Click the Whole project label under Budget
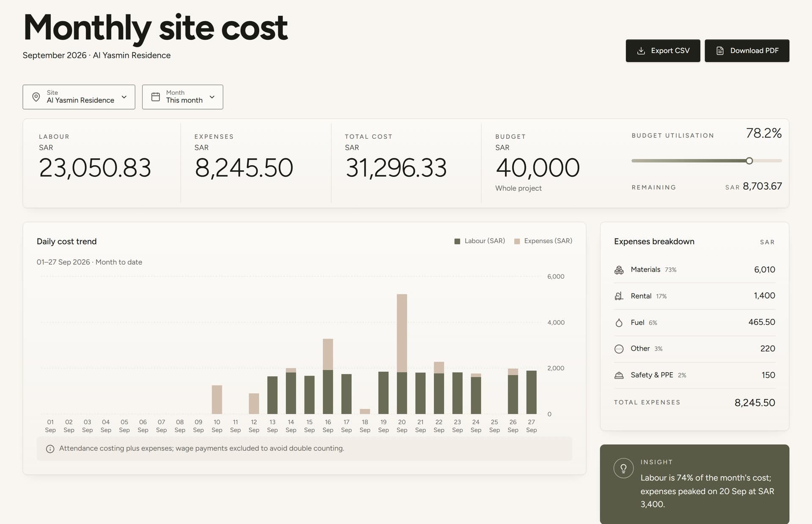 tap(518, 188)
